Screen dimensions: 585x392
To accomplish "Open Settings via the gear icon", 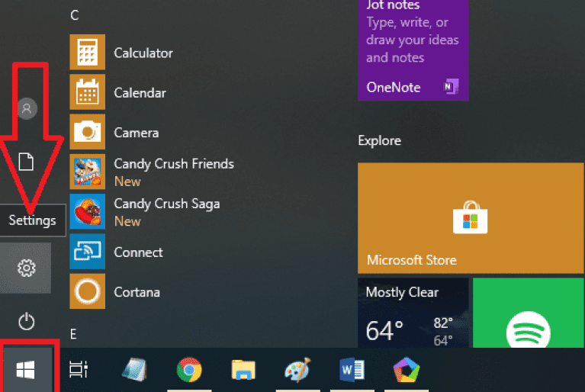I will click(x=27, y=268).
